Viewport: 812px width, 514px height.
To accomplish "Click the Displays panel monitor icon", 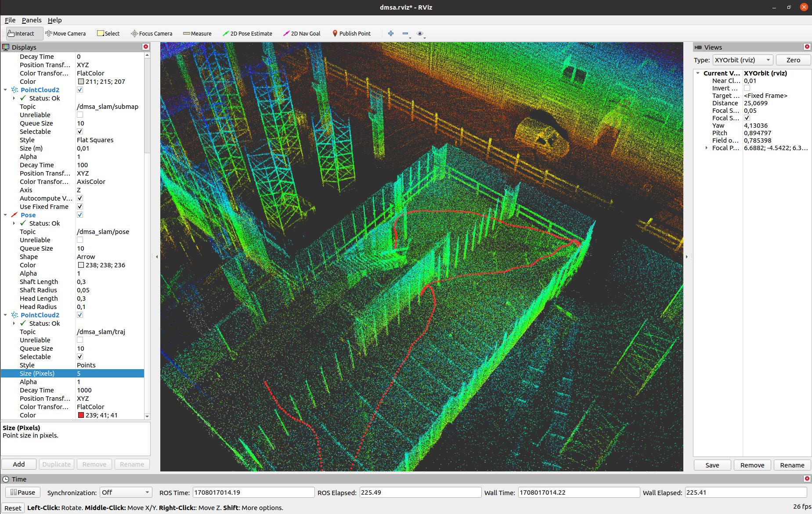I will click(x=6, y=47).
